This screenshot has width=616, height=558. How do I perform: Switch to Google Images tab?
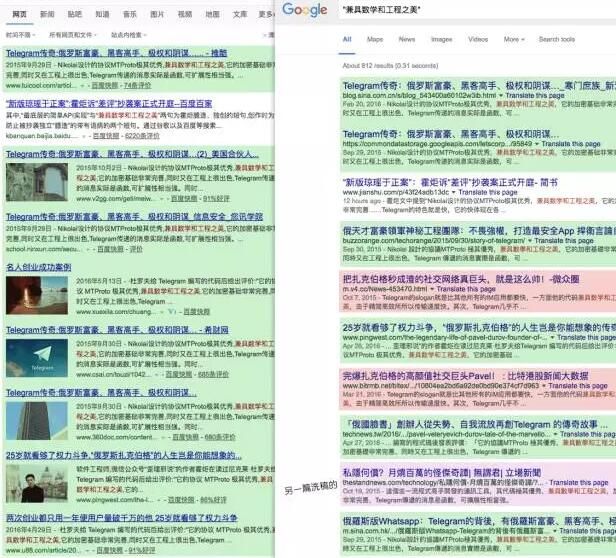[442, 39]
